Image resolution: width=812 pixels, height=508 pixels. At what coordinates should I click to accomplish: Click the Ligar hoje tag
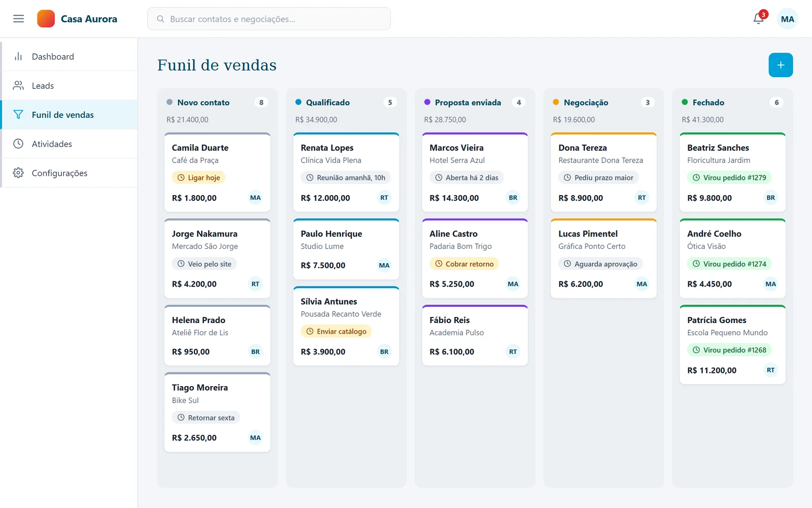[x=198, y=177]
